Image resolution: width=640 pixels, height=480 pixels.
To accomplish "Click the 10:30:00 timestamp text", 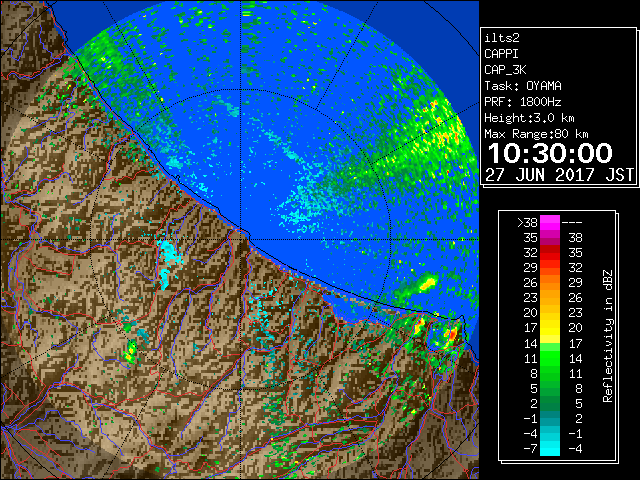I will pos(550,153).
